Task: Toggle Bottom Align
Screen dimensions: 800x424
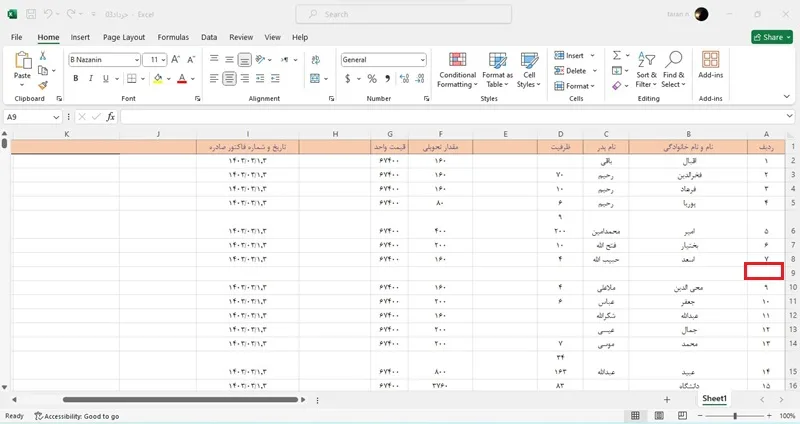Action: [x=245, y=60]
